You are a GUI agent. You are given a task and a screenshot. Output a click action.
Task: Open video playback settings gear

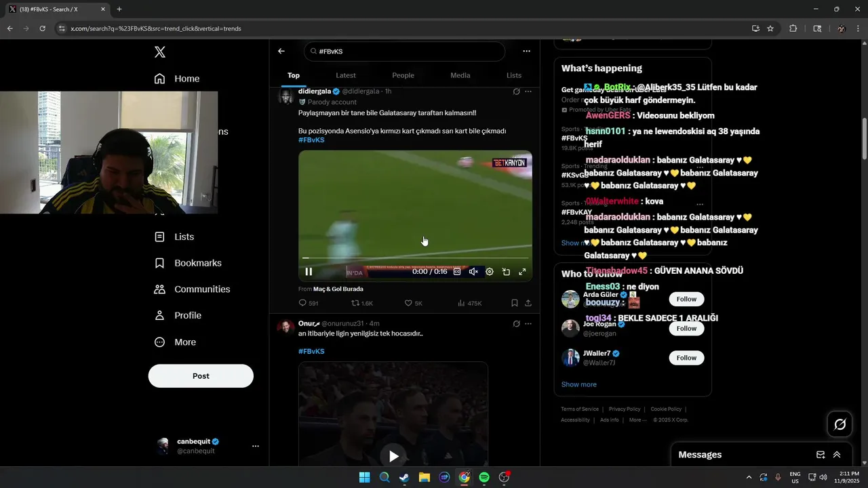490,272
